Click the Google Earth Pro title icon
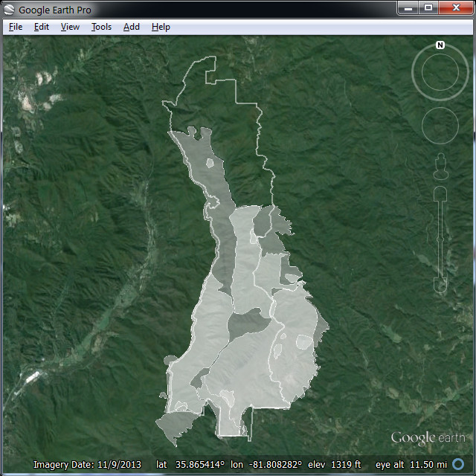 tap(9, 10)
